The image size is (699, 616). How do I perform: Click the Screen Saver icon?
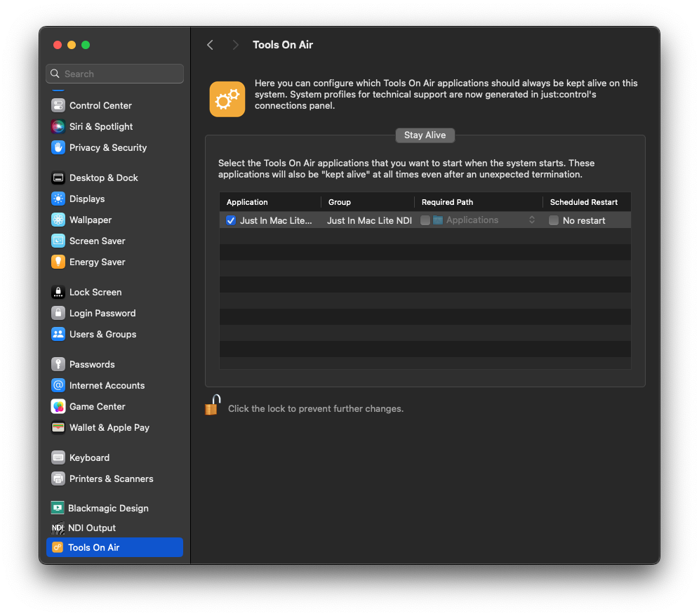(58, 241)
